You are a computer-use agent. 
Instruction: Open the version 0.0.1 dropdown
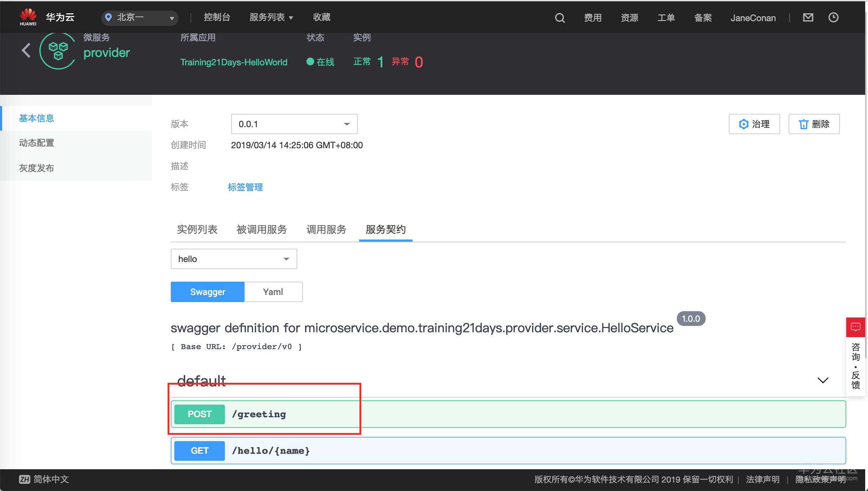click(x=294, y=124)
